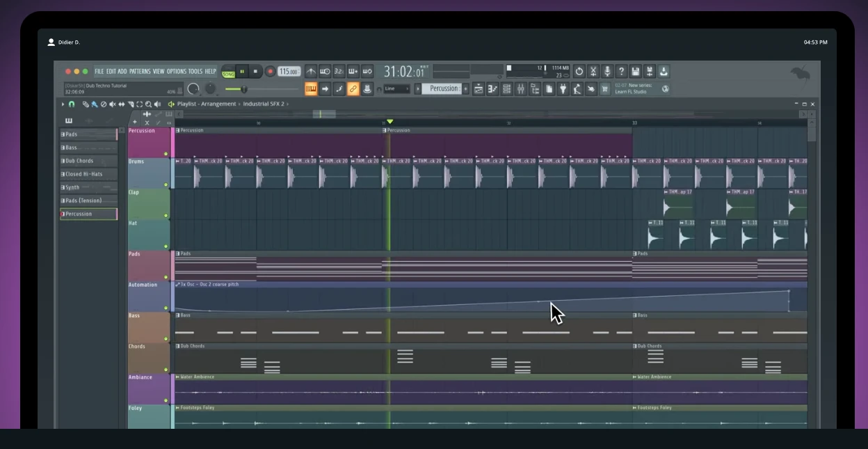Toggle SONG/pattern mode button
This screenshot has height=449, width=868.
pos(228,72)
